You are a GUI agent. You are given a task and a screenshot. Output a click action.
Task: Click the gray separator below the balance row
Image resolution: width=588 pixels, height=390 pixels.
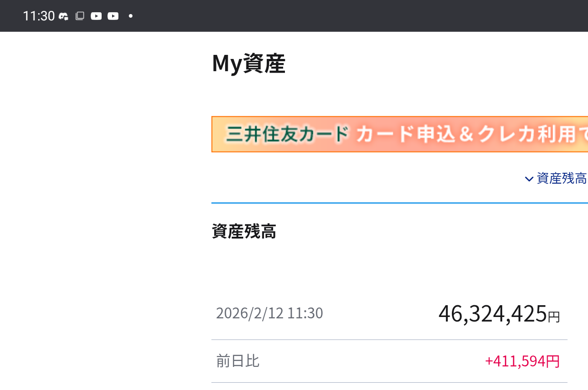coord(389,340)
